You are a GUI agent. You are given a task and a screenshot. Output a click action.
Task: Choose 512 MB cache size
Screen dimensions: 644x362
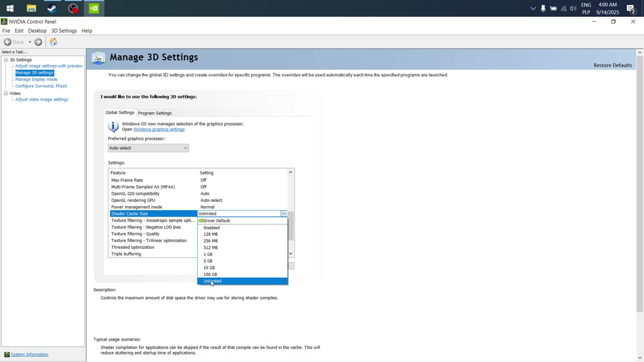coord(243,247)
